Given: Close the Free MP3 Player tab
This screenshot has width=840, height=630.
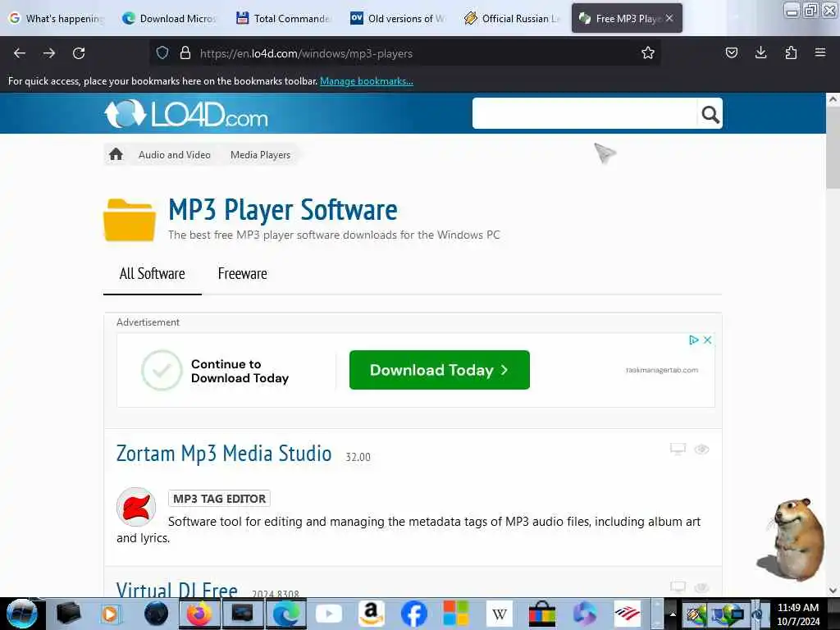Looking at the screenshot, I should [x=669, y=18].
